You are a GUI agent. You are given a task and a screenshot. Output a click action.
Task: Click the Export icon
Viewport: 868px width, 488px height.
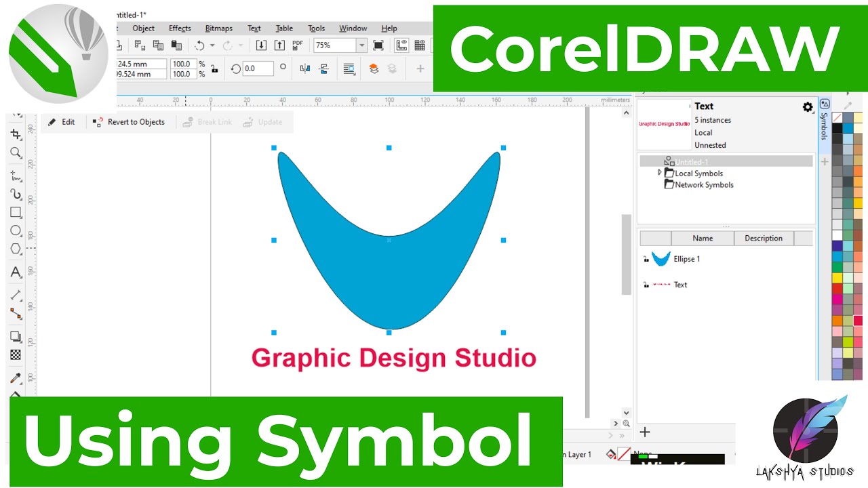279,45
